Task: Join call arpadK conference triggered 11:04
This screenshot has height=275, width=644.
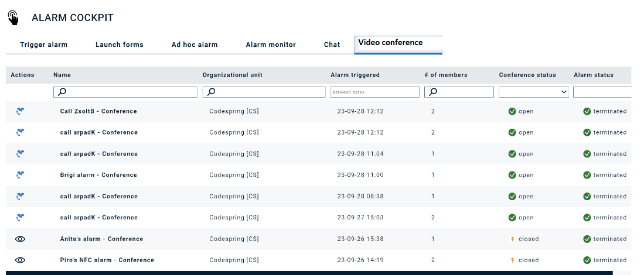Action: click(20, 154)
